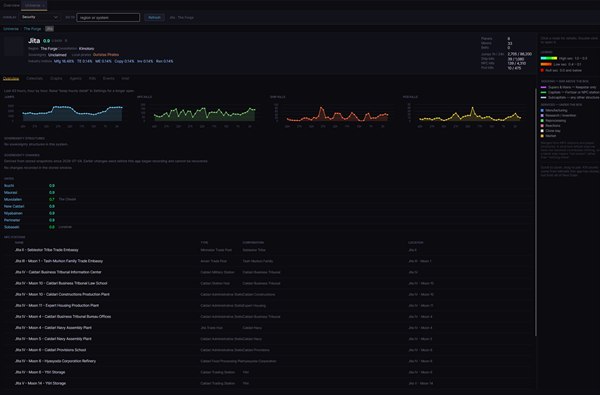This screenshot has height=395, width=600.
Task: Select Caldari Provisions School row
Action: coord(268,350)
